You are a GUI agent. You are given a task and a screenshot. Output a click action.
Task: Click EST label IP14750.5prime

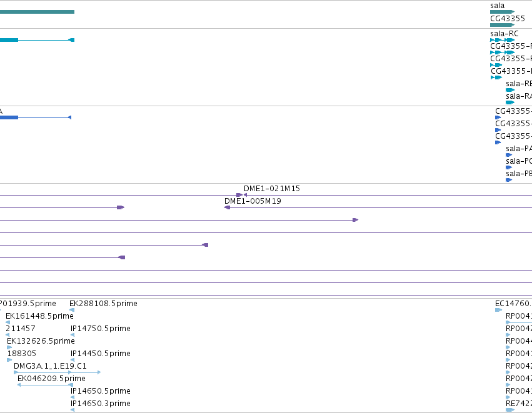(x=101, y=329)
